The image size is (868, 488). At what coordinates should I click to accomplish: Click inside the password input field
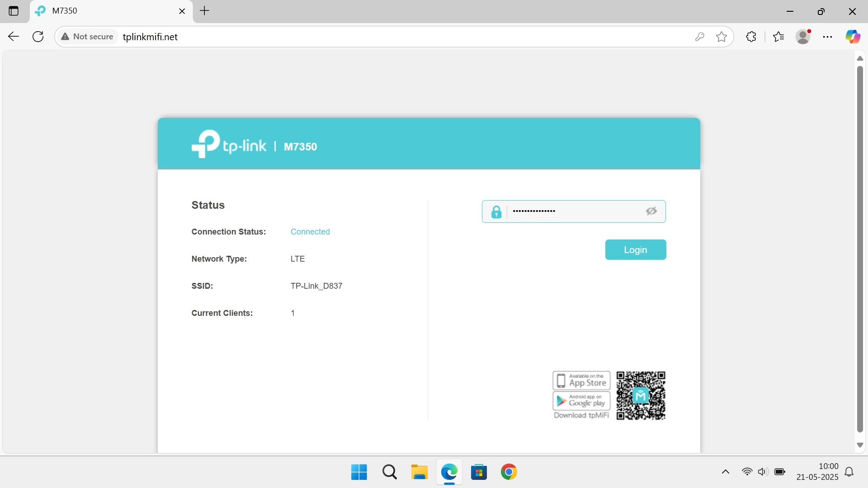pyautogui.click(x=574, y=211)
